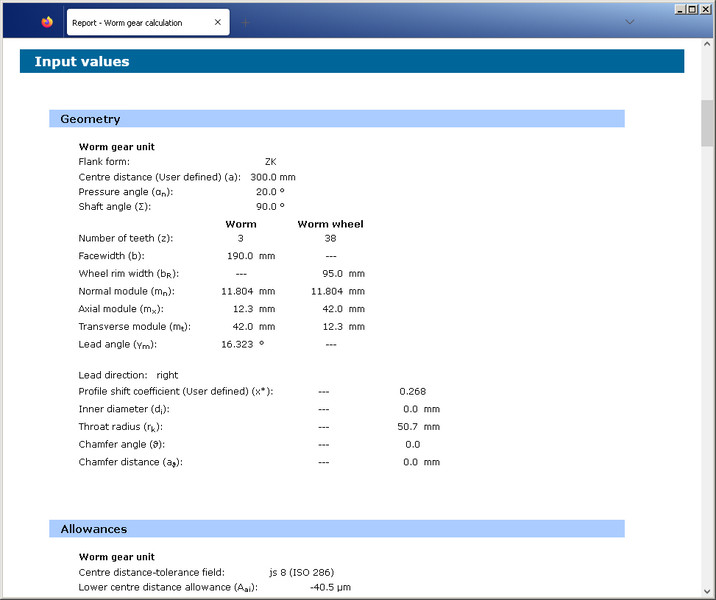Click the centre distance value 300.0 mm
Image resolution: width=716 pixels, height=600 pixels.
pos(272,177)
